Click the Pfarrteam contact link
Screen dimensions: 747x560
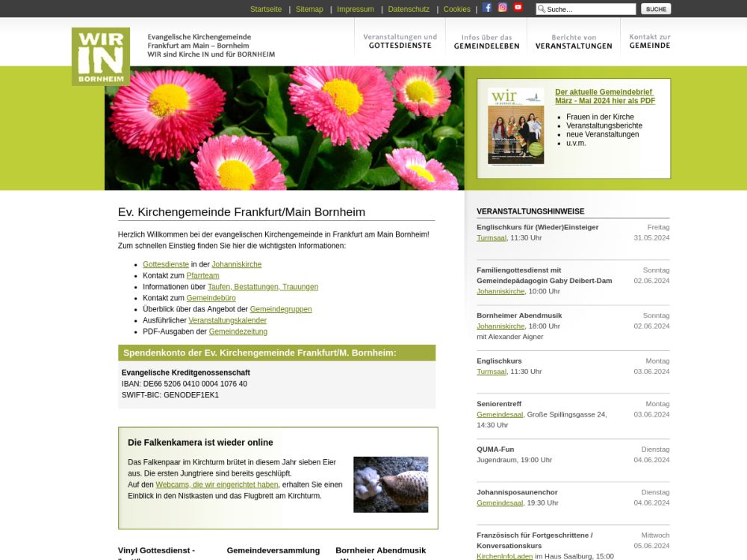click(202, 276)
